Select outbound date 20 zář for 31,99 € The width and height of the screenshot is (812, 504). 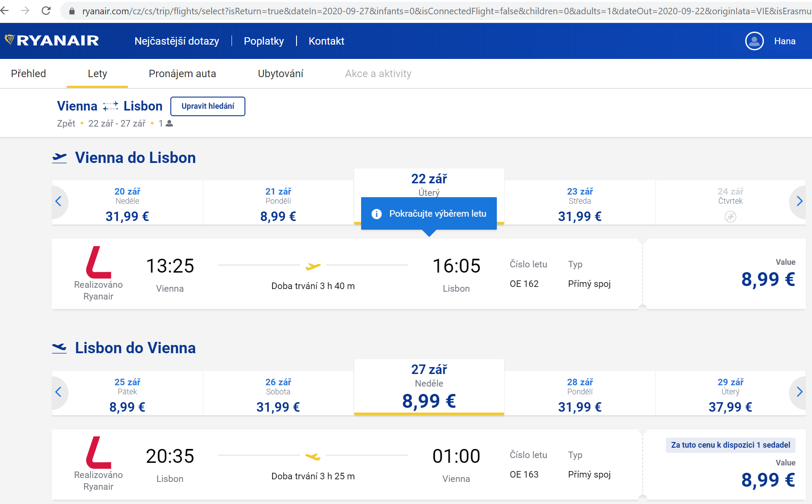click(127, 202)
